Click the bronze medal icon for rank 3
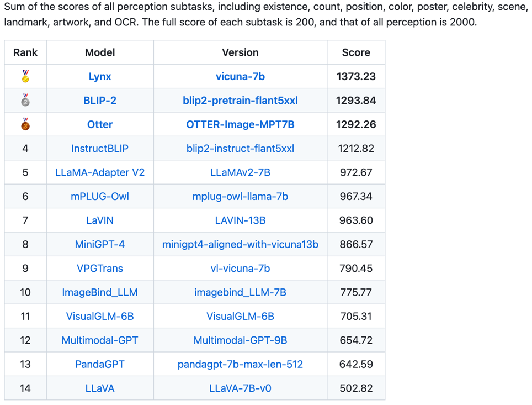This screenshot has width=532, height=405. point(25,124)
